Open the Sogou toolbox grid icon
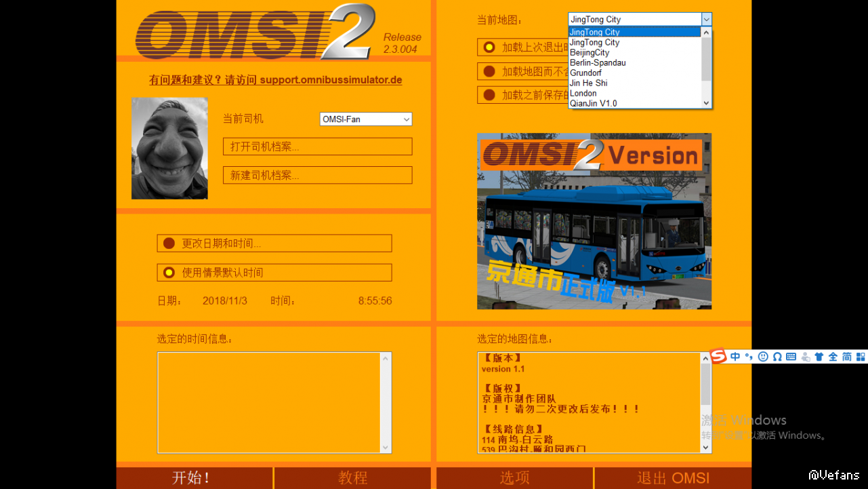 coord(861,357)
